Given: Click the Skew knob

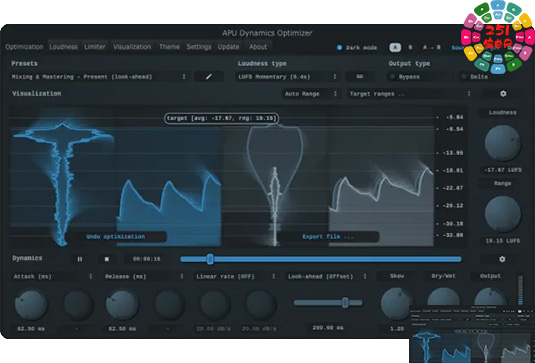Looking at the screenshot, I should click(396, 303).
